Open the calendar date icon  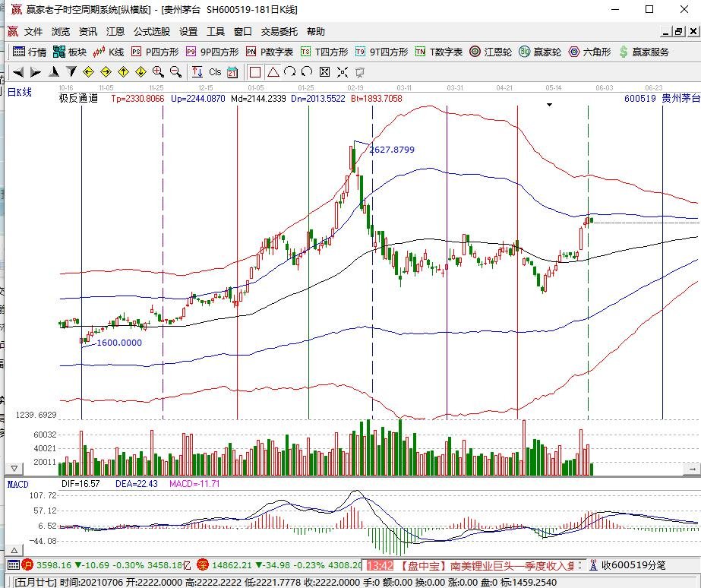coord(232,72)
